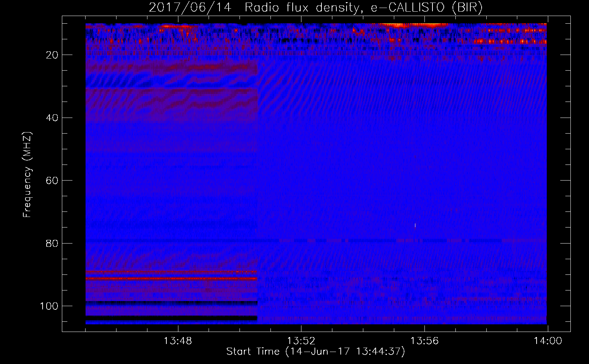Click the 80 frequency tick label
This screenshot has width=589, height=364.
click(x=52, y=243)
